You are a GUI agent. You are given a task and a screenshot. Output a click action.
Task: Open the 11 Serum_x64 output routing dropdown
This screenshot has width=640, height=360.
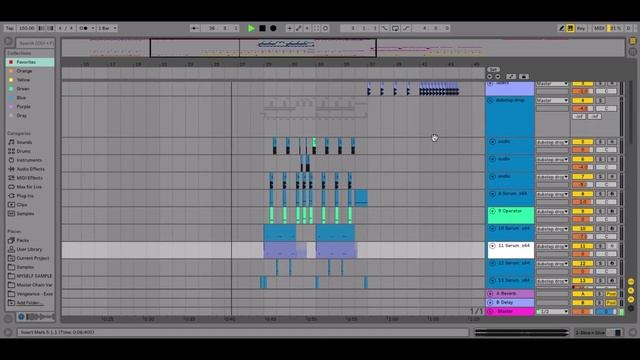click(x=552, y=247)
